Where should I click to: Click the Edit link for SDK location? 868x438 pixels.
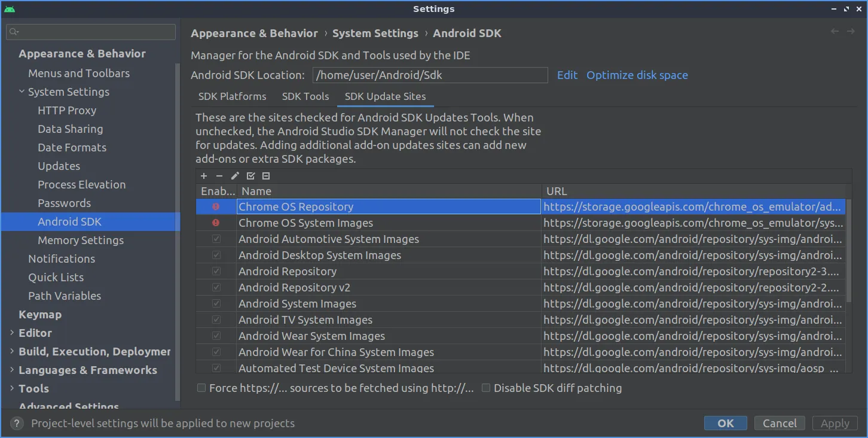(567, 75)
